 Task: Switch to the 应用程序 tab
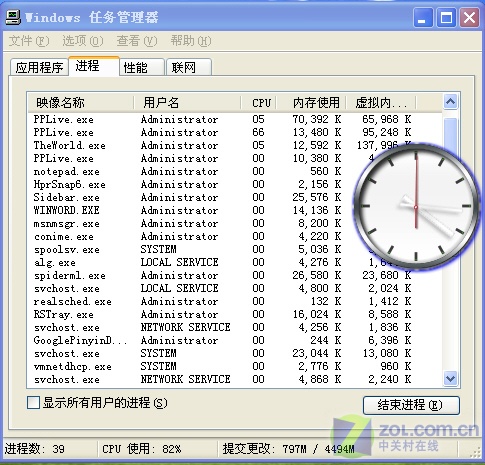point(39,67)
